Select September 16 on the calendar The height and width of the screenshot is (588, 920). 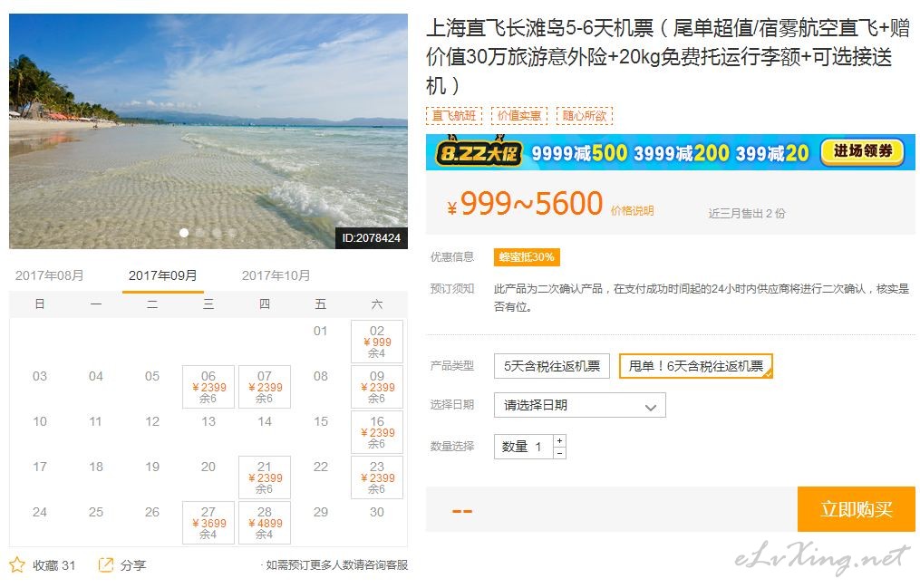[377, 432]
